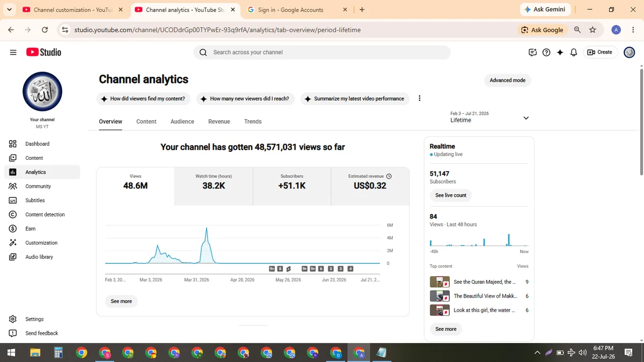The image size is (644, 362).
Task: Switch to the Audience tab
Action: point(182,122)
